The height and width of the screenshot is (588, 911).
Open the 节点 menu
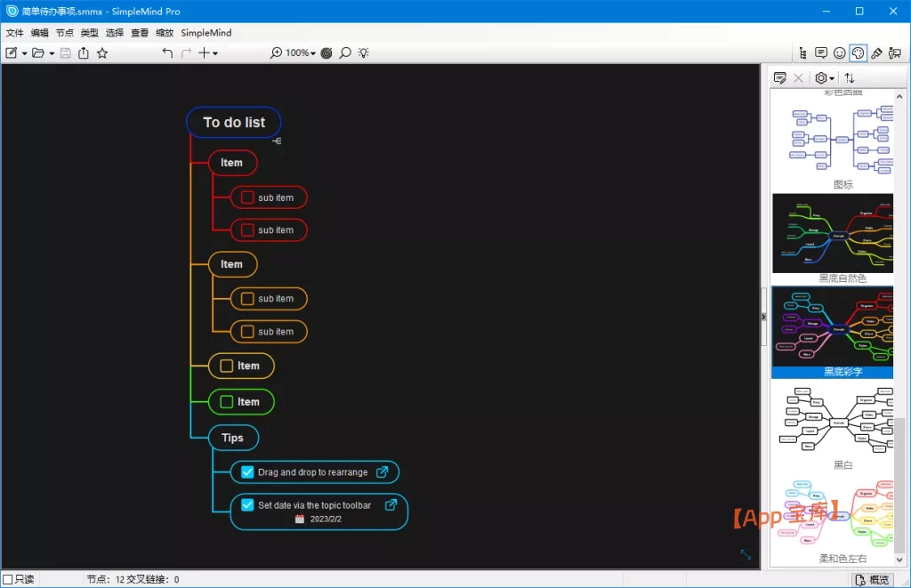(x=65, y=33)
